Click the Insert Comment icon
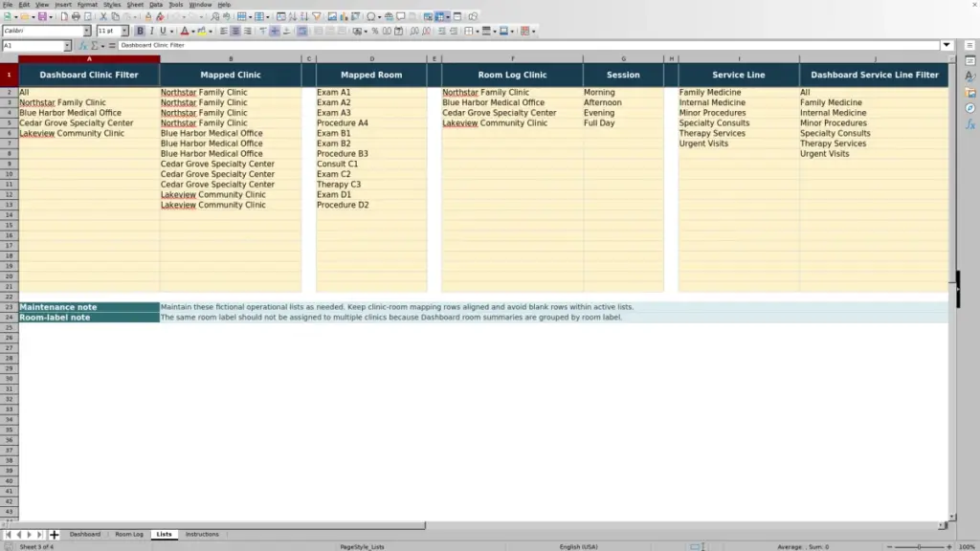 click(401, 17)
